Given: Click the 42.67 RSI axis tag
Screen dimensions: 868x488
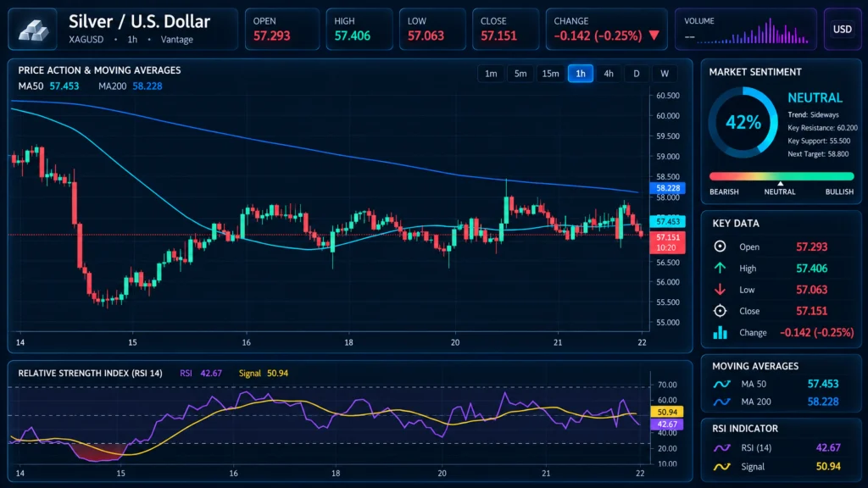Looking at the screenshot, I should coord(667,424).
